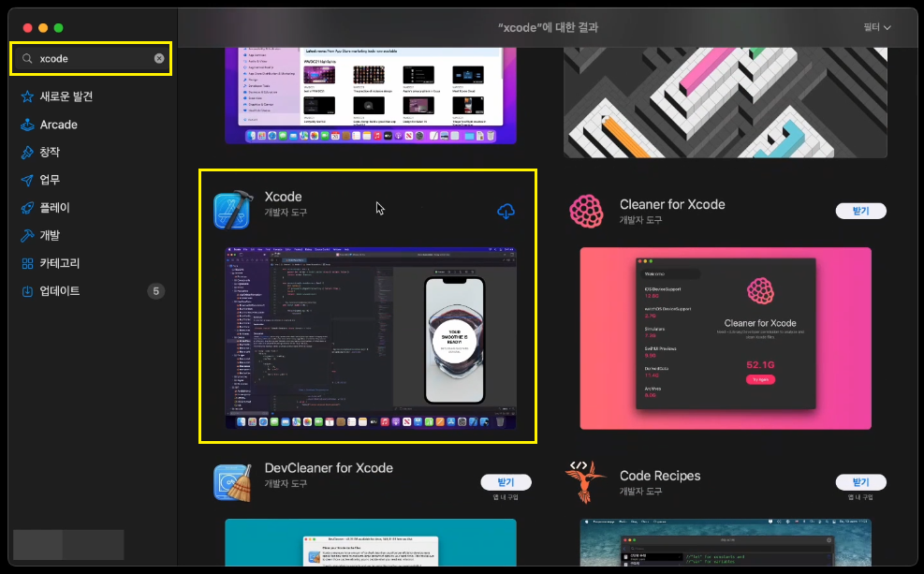The image size is (924, 574).
Task: Click the 업무 paper plane icon
Action: click(x=27, y=180)
